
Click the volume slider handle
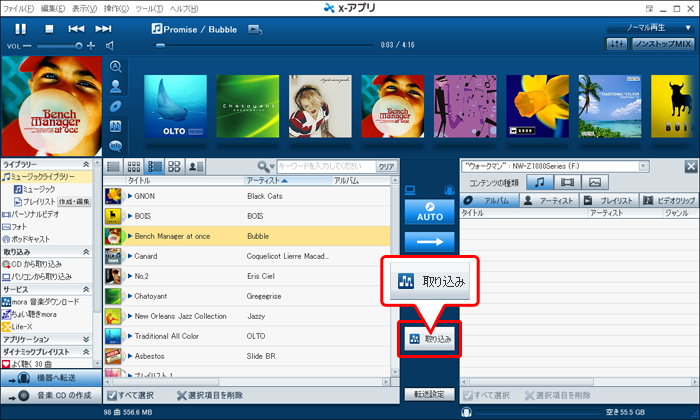click(77, 45)
